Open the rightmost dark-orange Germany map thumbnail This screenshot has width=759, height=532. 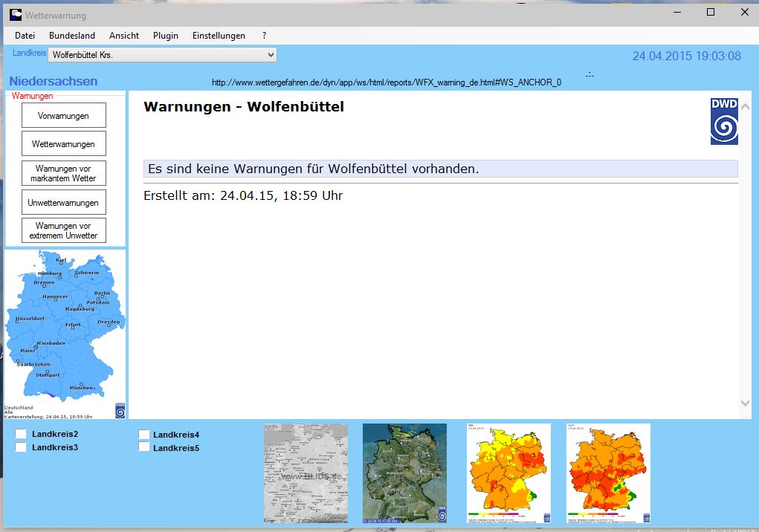point(608,473)
